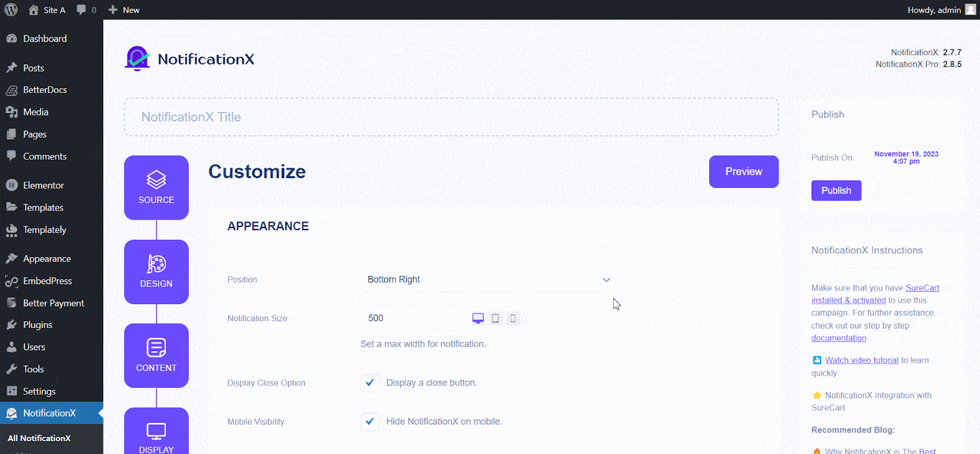The height and width of the screenshot is (454, 980).
Task: Expand the Position dropdown chevron arrow
Action: click(x=606, y=280)
